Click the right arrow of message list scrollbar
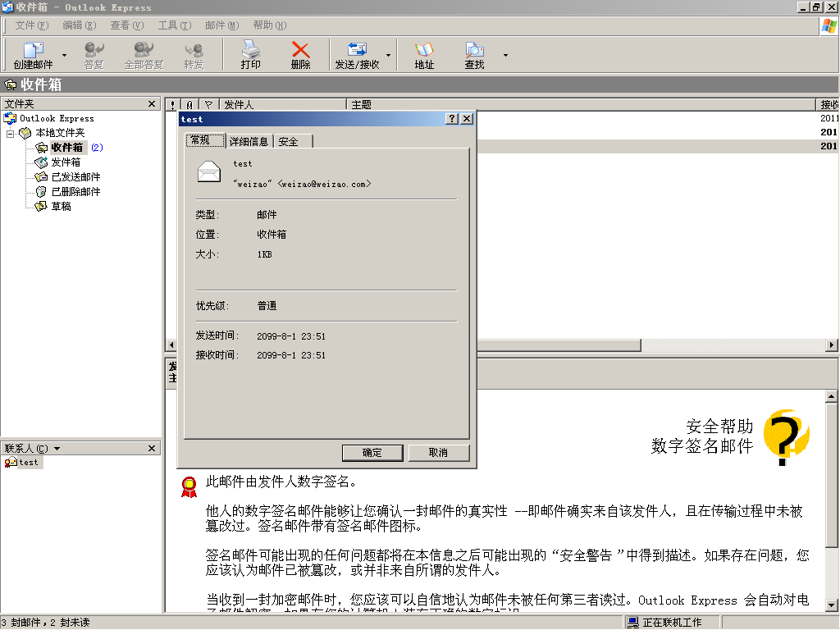Screen dimensions: 840x630 pyautogui.click(x=832, y=345)
